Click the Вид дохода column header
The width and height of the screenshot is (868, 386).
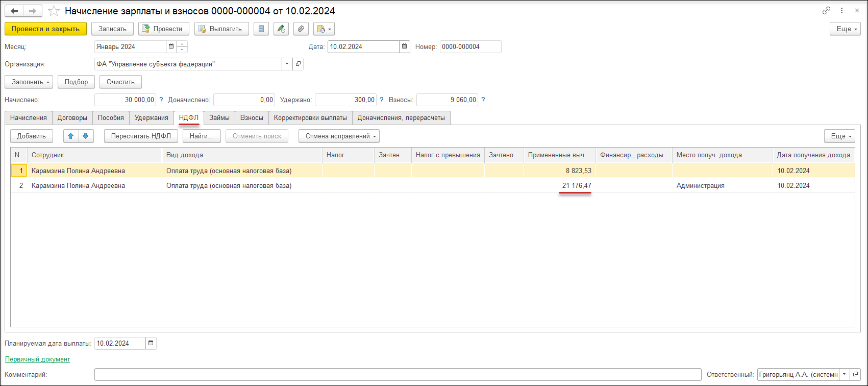point(242,155)
